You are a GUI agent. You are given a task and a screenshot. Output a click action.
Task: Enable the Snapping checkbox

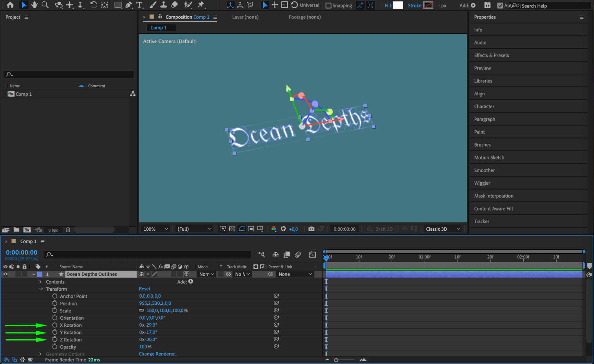click(328, 5)
